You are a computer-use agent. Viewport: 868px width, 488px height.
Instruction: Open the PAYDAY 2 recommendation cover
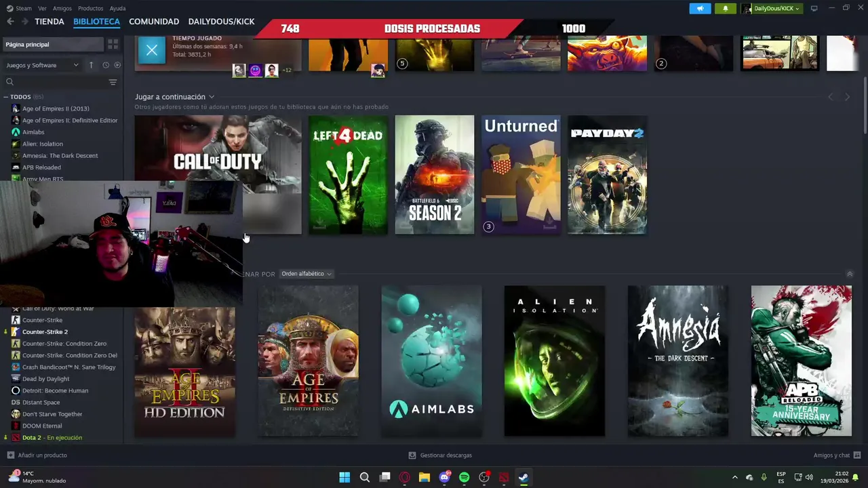click(x=607, y=175)
